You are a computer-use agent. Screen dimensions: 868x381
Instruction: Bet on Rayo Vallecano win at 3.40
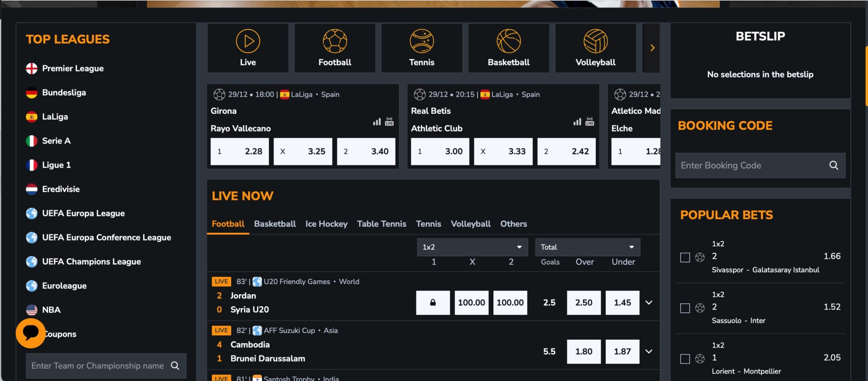(366, 151)
